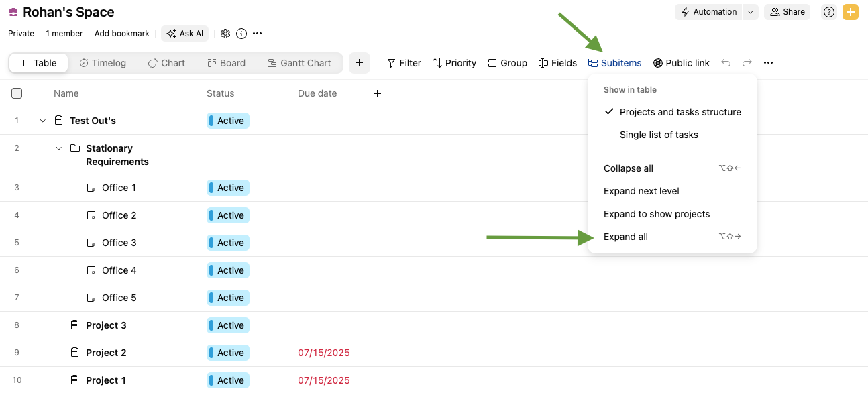Image resolution: width=868 pixels, height=395 pixels.
Task: Click the Ask AI button
Action: (184, 34)
